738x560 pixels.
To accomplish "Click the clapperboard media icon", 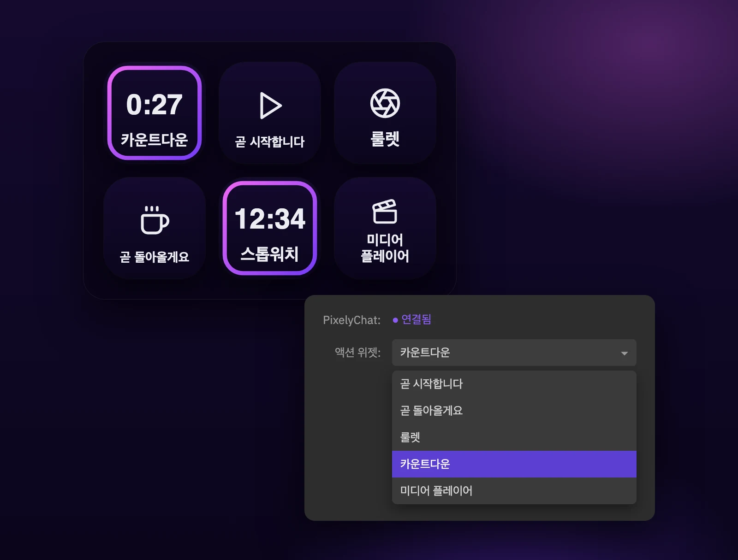I will tap(385, 211).
